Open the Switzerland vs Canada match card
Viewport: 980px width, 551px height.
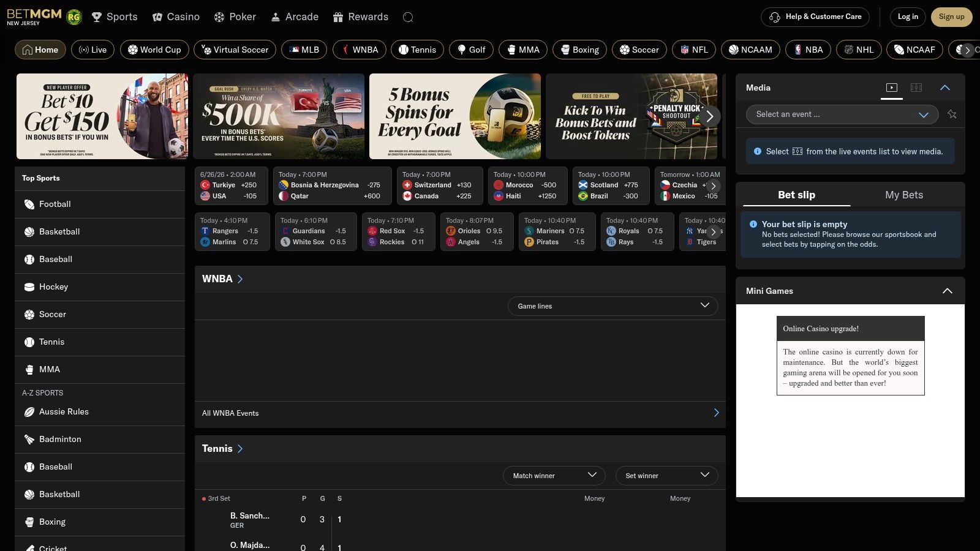(x=439, y=186)
